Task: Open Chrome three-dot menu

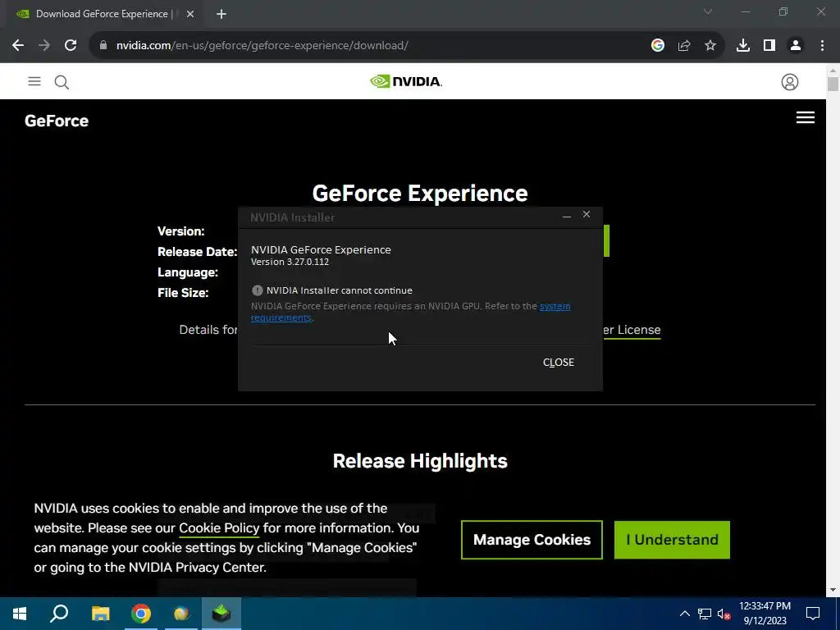Action: point(822,46)
